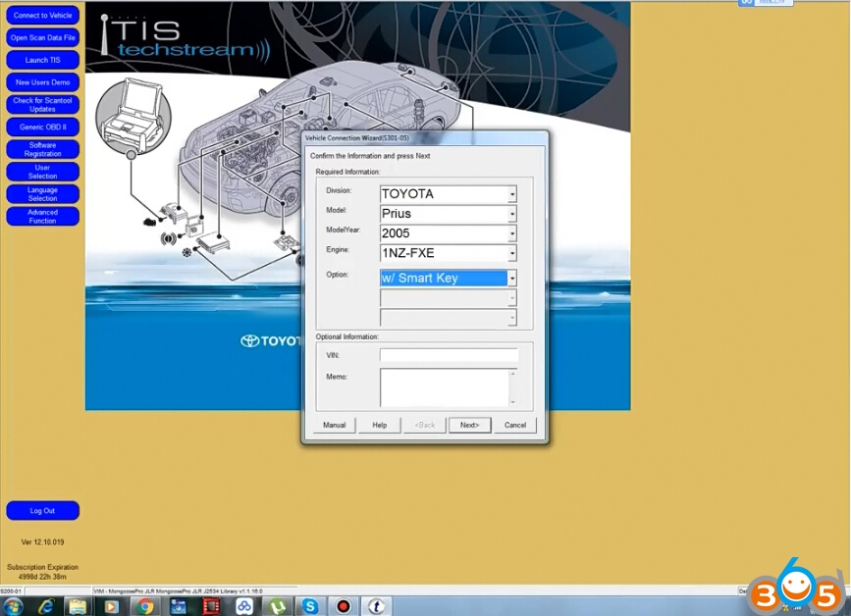
Task: Open the blue cloud app taskbar icon
Action: 244,606
